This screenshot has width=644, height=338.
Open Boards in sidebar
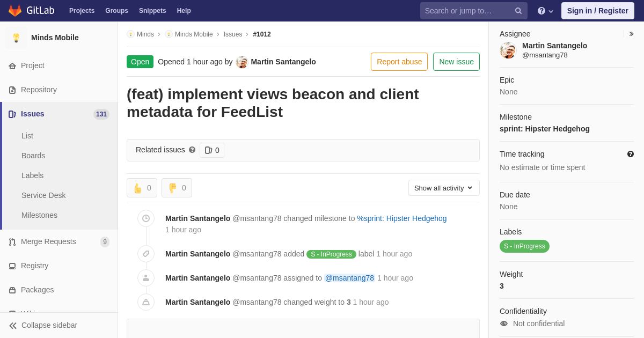coord(33,156)
